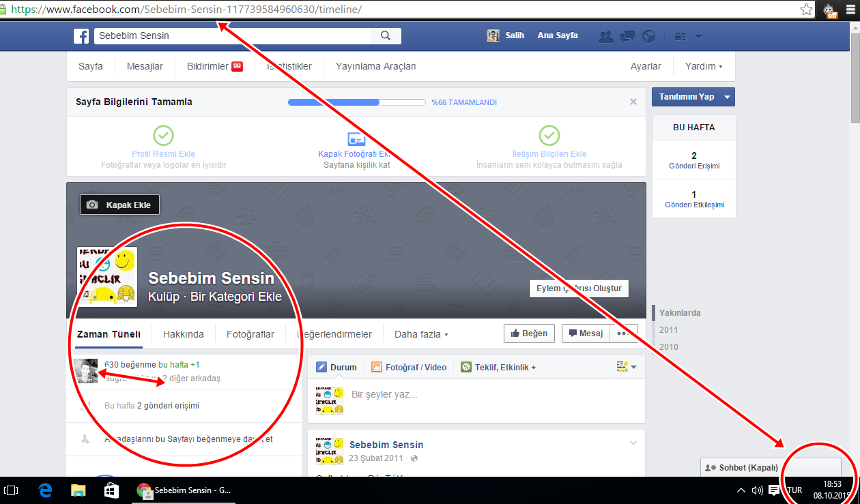Image resolution: width=860 pixels, height=504 pixels.
Task: Select Fotoğraf / Video composer option
Action: [x=409, y=367]
